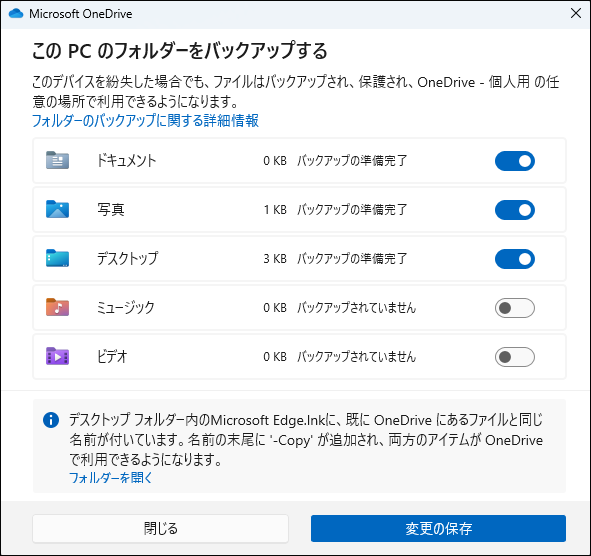Select the 写真 folder name
This screenshot has height=556, width=591.
tap(111, 210)
